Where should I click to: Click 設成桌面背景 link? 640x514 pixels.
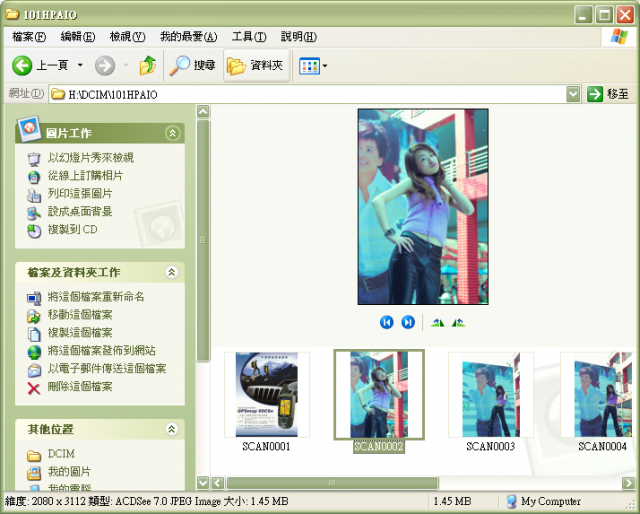[x=80, y=211]
